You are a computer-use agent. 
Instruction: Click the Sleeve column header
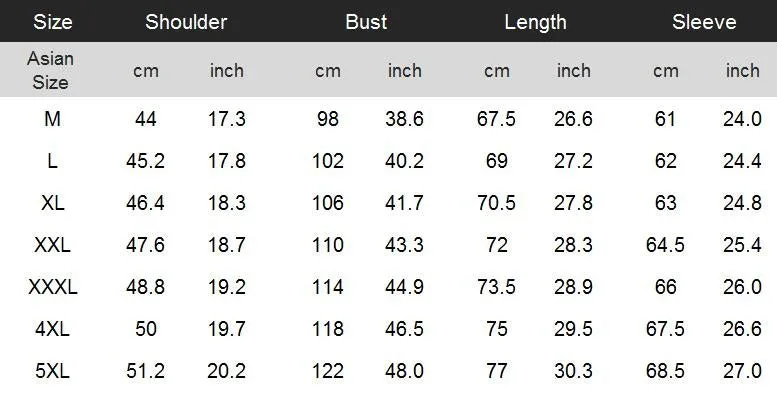pyautogui.click(x=704, y=22)
